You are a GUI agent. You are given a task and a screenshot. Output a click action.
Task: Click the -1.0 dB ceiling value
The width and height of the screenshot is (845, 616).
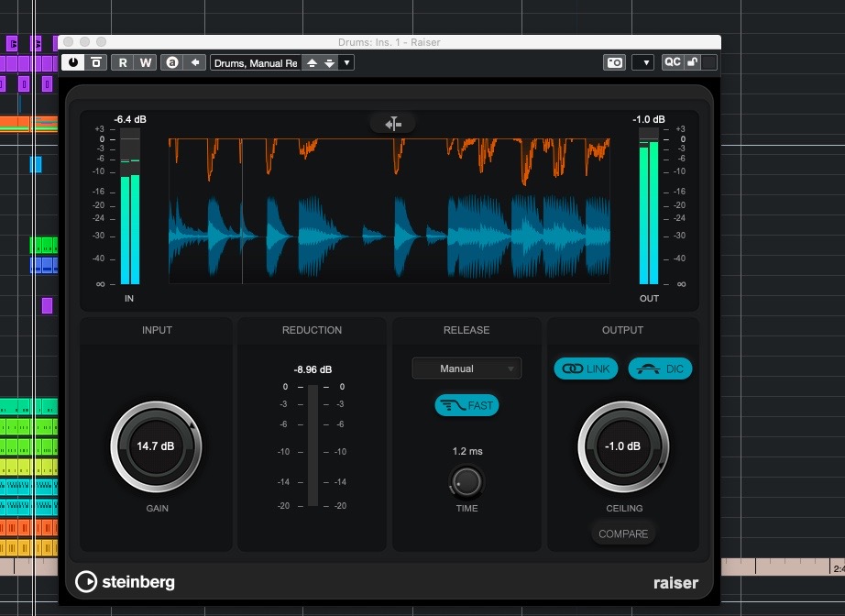pyautogui.click(x=623, y=446)
